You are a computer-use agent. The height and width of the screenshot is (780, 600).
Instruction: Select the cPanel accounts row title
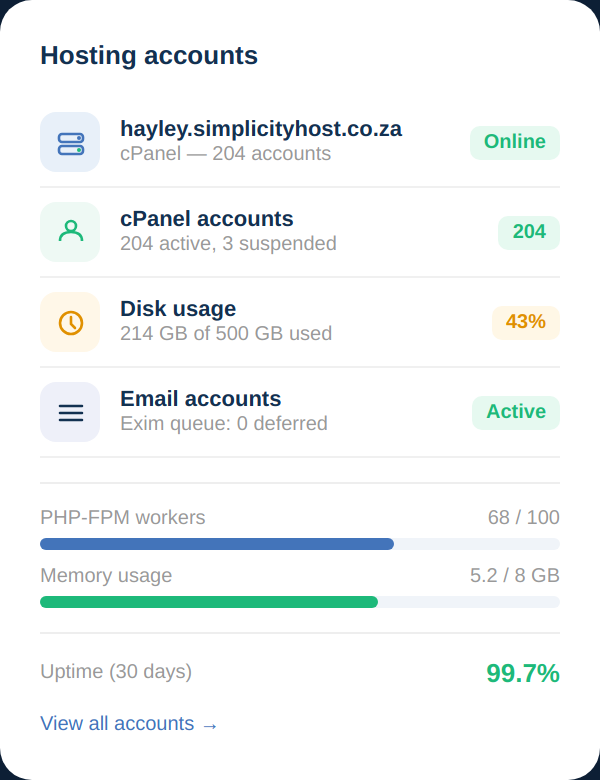(206, 219)
